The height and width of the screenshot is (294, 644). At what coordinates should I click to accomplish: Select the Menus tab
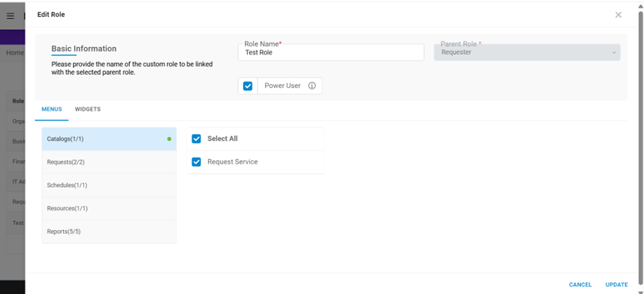[x=51, y=110]
